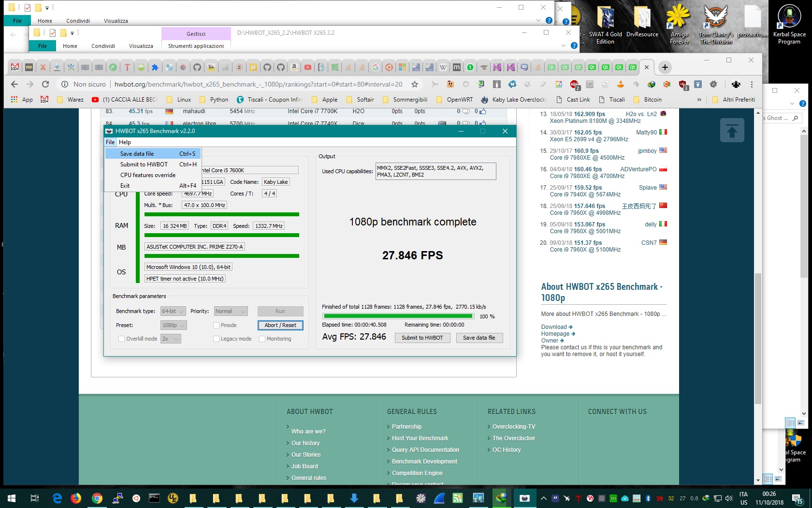Open the quick access toolbar dropdown in the rear Explorer window
Screen dimensions: 812x508
pos(47,8)
